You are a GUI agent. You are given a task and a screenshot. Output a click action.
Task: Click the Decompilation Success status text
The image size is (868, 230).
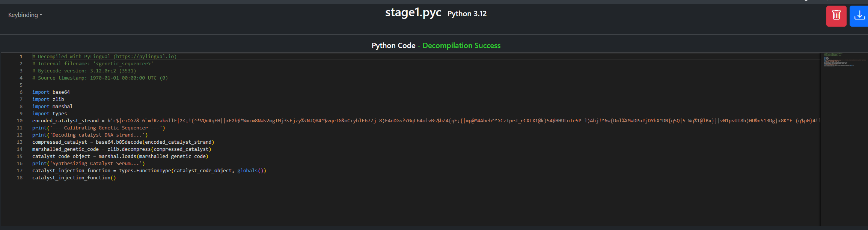(x=461, y=45)
